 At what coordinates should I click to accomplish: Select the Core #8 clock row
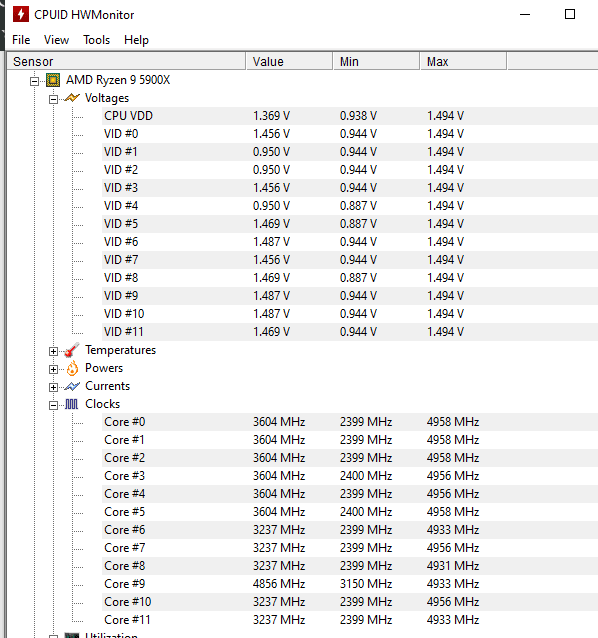point(350,566)
